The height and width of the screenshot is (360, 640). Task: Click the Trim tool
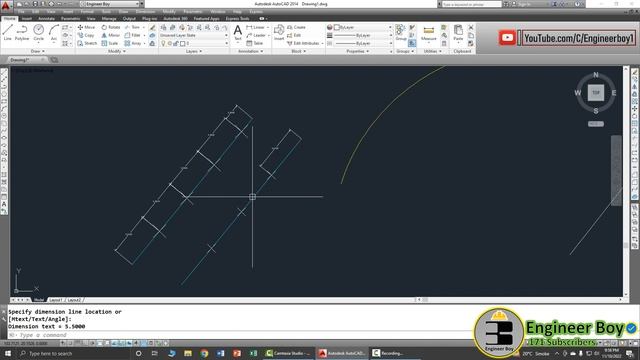click(x=132, y=27)
